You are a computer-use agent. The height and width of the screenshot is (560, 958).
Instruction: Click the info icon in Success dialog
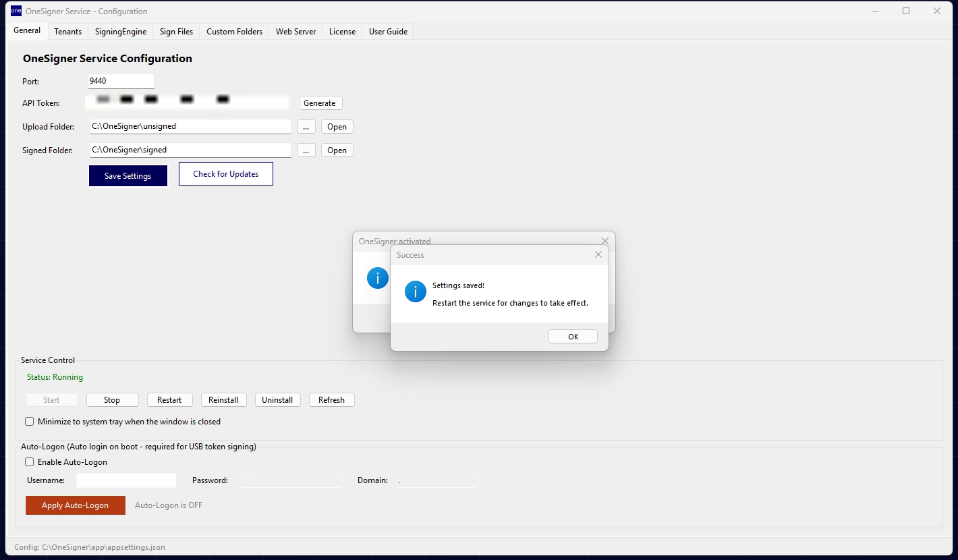[415, 291]
